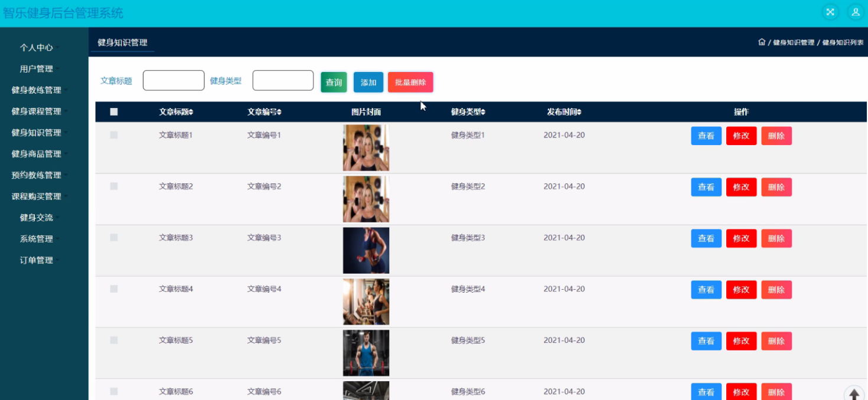Click 修改 for 文章标题2

[741, 187]
